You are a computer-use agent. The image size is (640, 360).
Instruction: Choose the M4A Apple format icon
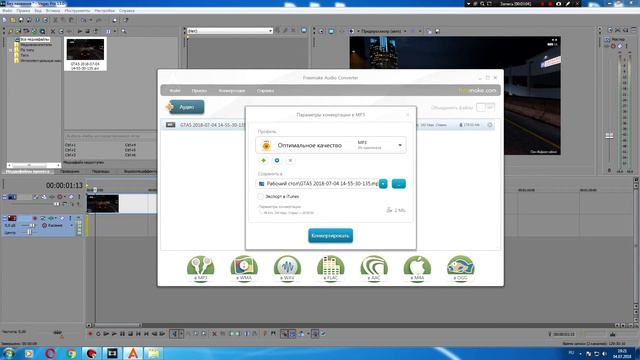417,268
